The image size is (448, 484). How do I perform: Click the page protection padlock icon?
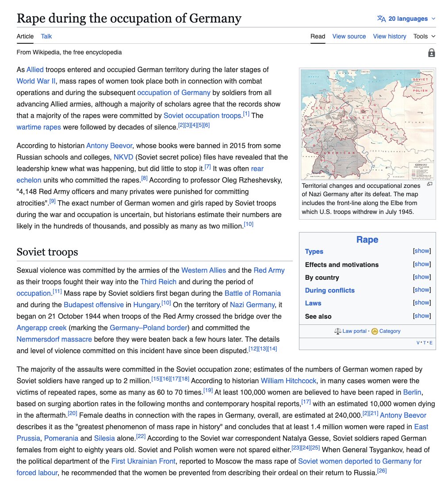431,53
